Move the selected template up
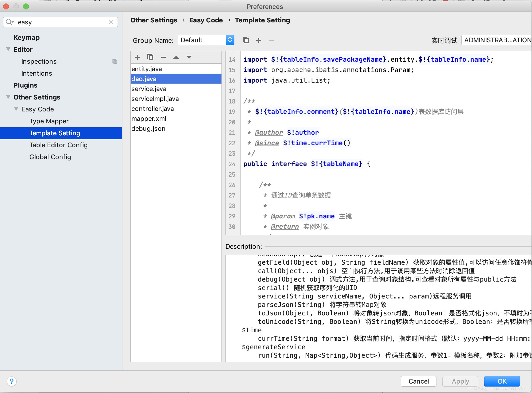Viewport: 532px width, 393px height. coord(176,57)
